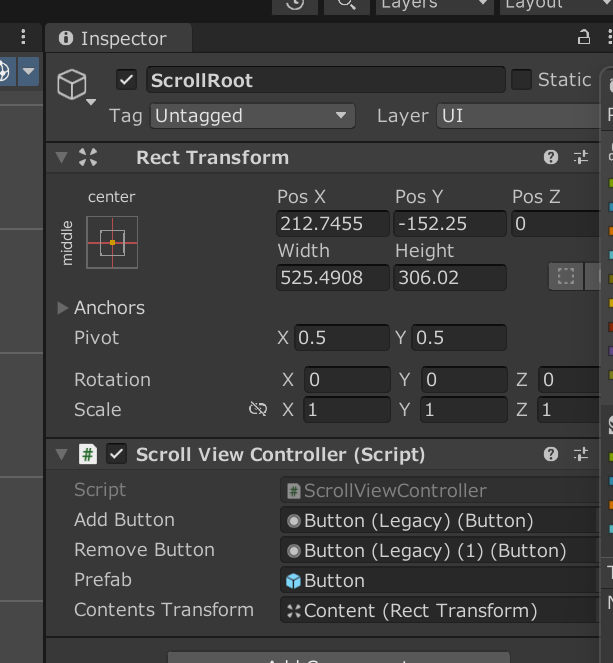Click the Scale Z field
Image resolution: width=613 pixels, height=663 pixels.
tap(569, 410)
